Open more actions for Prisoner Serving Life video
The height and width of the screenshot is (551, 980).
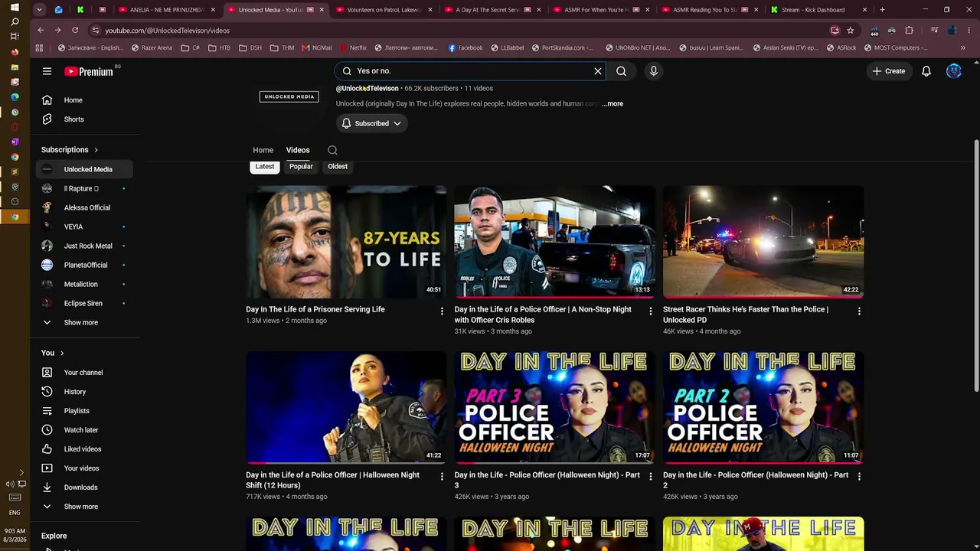click(x=442, y=311)
